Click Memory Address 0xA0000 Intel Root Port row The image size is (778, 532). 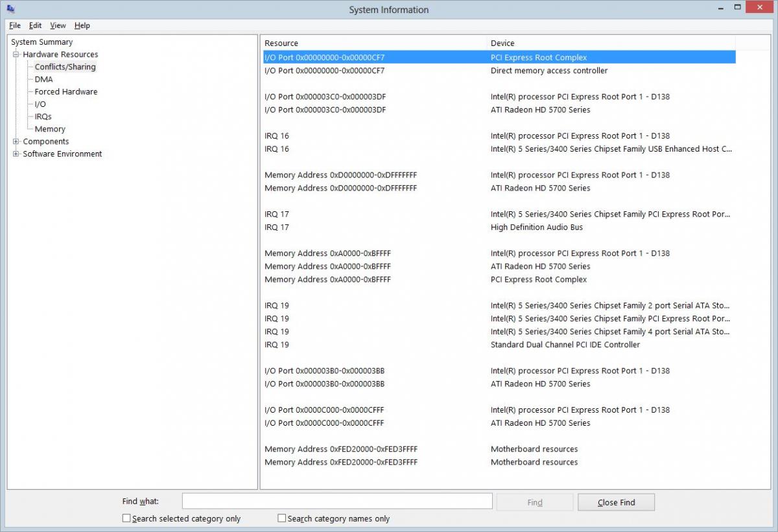pos(499,253)
